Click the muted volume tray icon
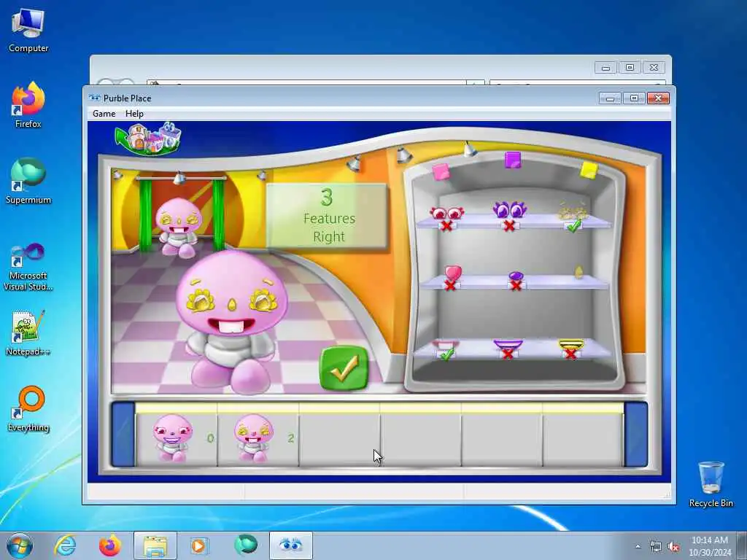The width and height of the screenshot is (747, 560). tap(673, 547)
